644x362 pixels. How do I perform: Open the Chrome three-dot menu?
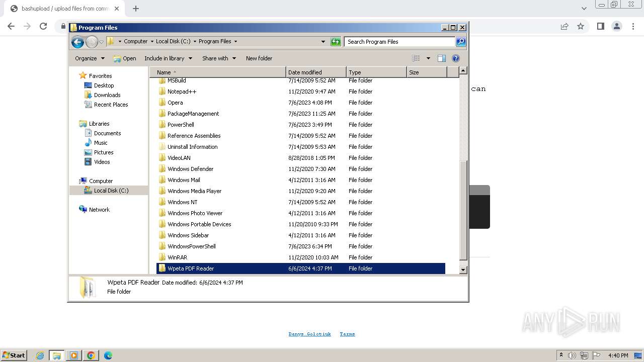[633, 26]
